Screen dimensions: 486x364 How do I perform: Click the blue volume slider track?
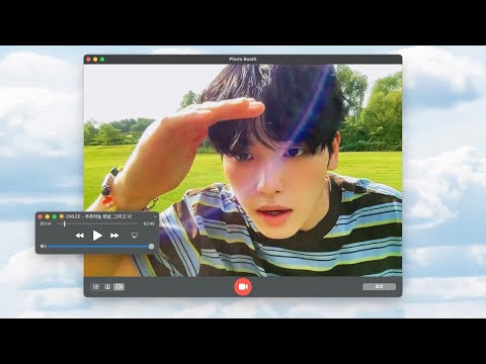click(x=100, y=247)
